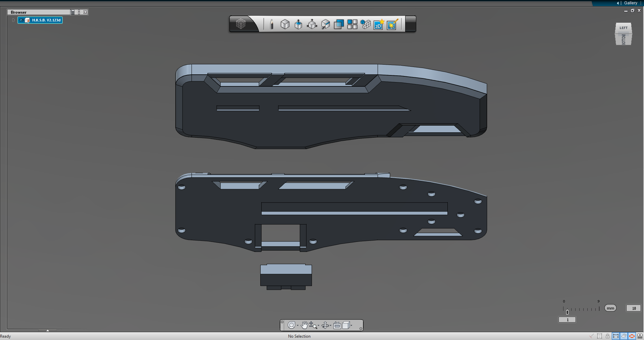
Task: Click the Browser panel calculator-like icon
Action: pyautogui.click(x=73, y=12)
